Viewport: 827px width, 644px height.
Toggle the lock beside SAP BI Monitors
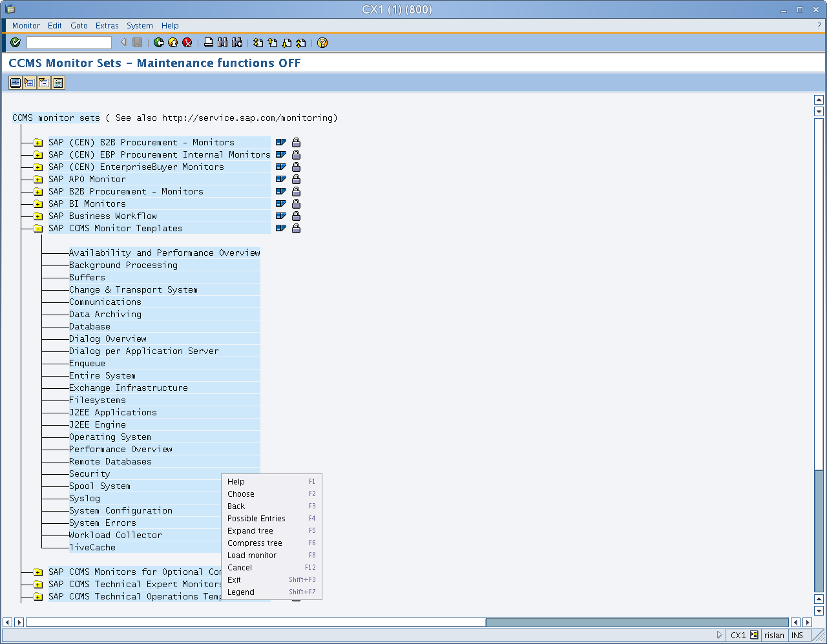tap(295, 203)
